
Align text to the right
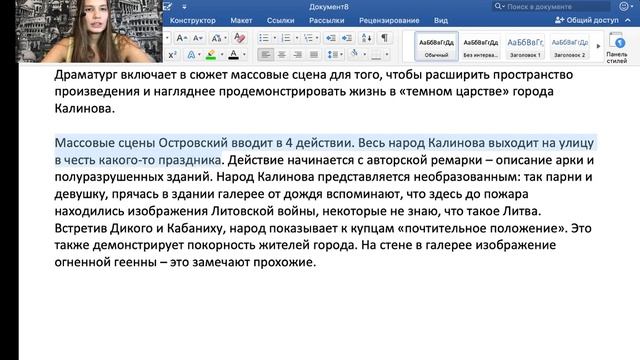point(298,54)
